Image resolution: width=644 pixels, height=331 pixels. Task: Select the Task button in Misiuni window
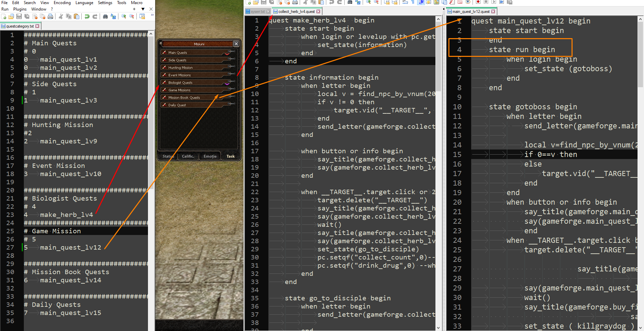point(231,156)
